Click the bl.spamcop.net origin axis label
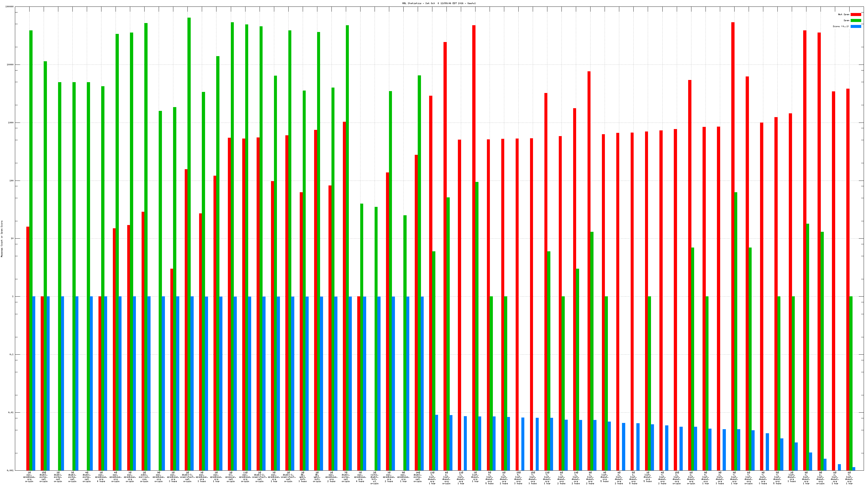Screen dimensions: 868x488 click(231, 477)
